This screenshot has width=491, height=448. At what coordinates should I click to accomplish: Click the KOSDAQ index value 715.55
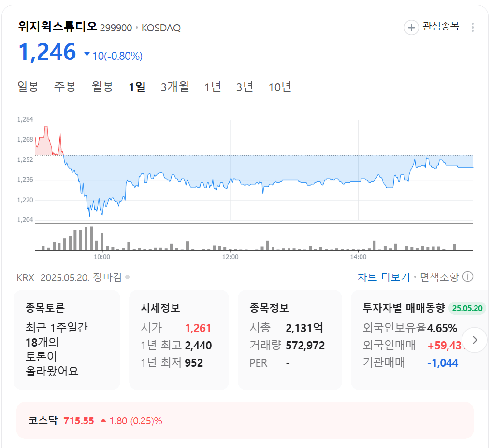click(79, 421)
